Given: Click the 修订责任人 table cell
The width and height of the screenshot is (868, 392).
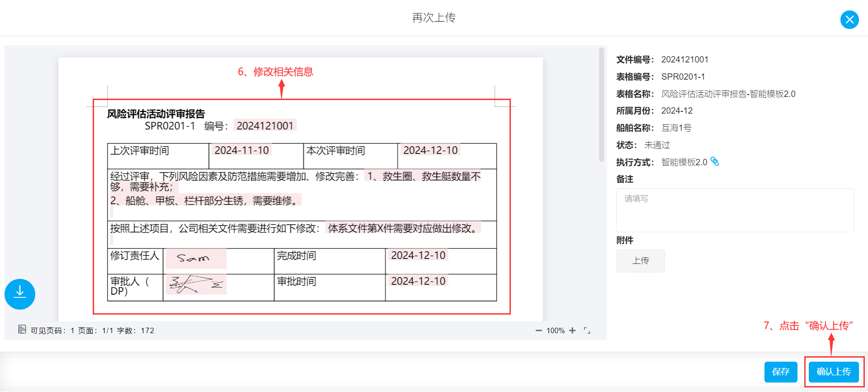Looking at the screenshot, I should (135, 261).
